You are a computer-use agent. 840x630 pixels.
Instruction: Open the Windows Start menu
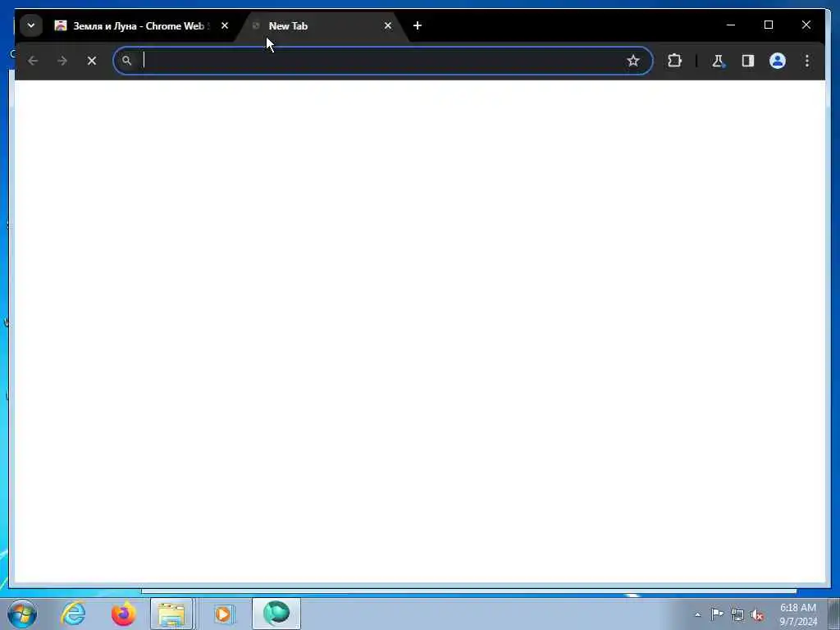(x=22, y=614)
